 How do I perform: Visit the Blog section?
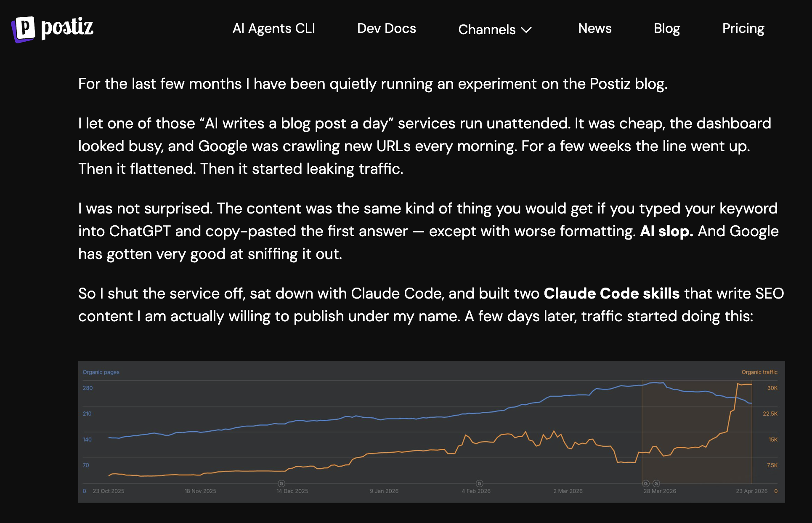pos(667,28)
